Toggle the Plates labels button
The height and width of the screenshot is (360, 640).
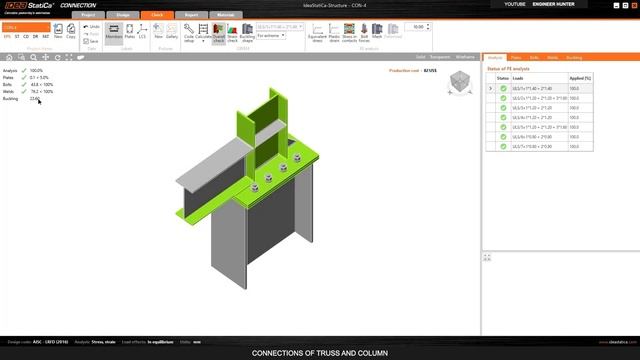tap(129, 31)
